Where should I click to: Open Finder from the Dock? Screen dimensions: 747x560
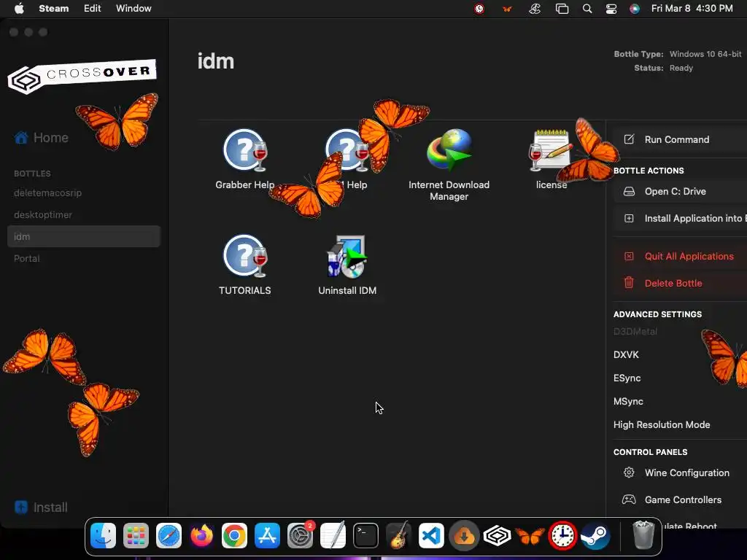tap(104, 536)
